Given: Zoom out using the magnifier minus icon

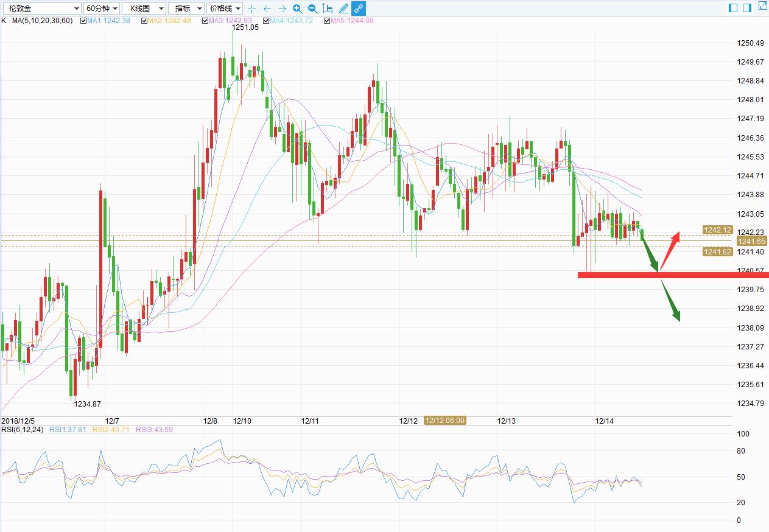Looking at the screenshot, I should 312,9.
